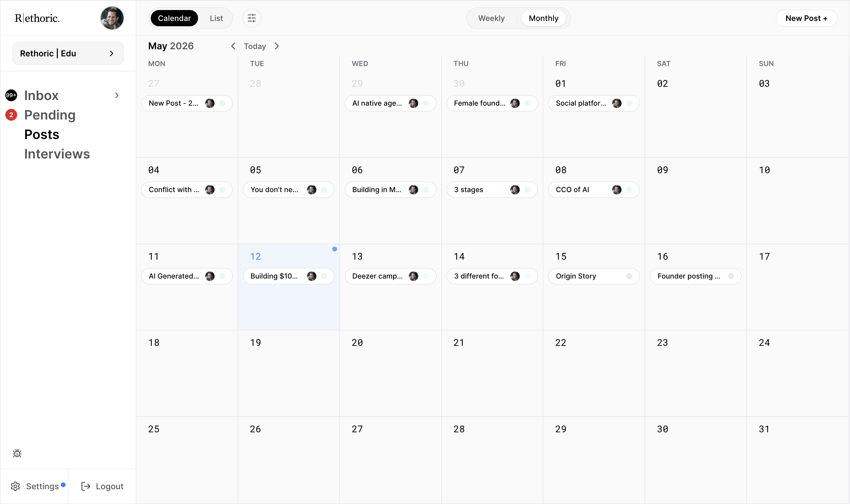Click the New Post + button
This screenshot has height=504, width=850.
[x=806, y=18]
